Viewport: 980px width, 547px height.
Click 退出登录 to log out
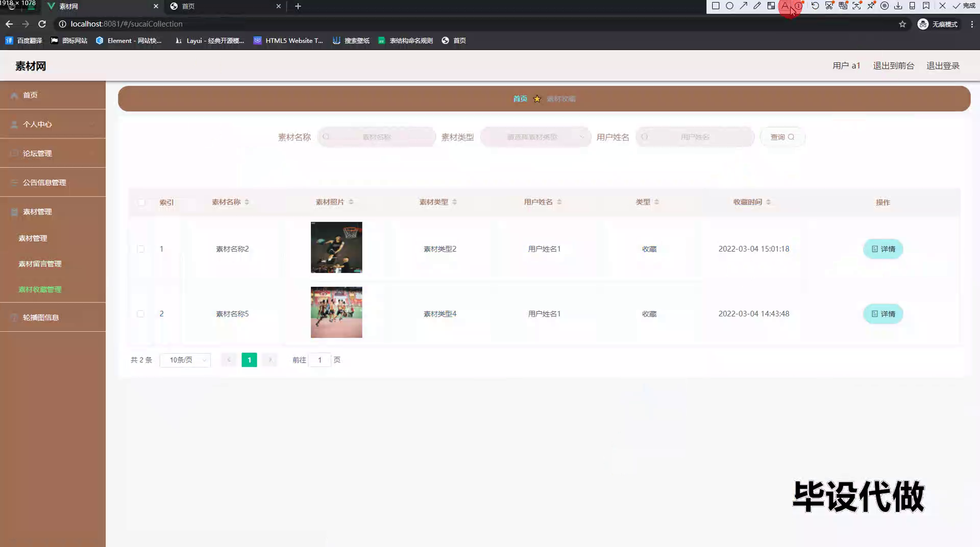coord(943,66)
